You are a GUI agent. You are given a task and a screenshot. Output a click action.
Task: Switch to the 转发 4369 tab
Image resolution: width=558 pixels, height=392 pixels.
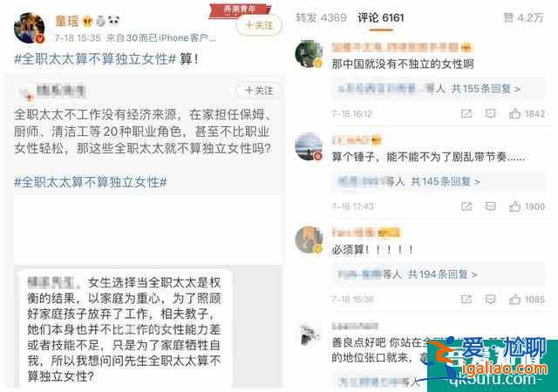(x=322, y=17)
